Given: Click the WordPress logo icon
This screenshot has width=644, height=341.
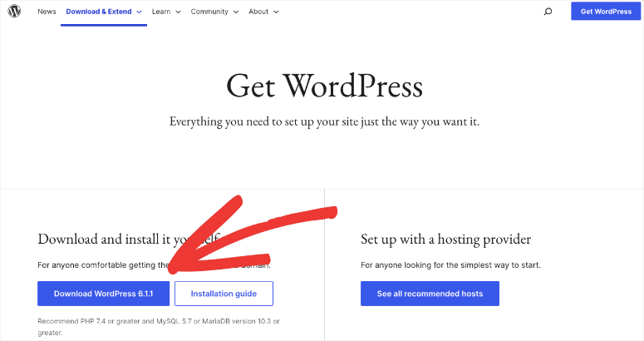Looking at the screenshot, I should (14, 11).
